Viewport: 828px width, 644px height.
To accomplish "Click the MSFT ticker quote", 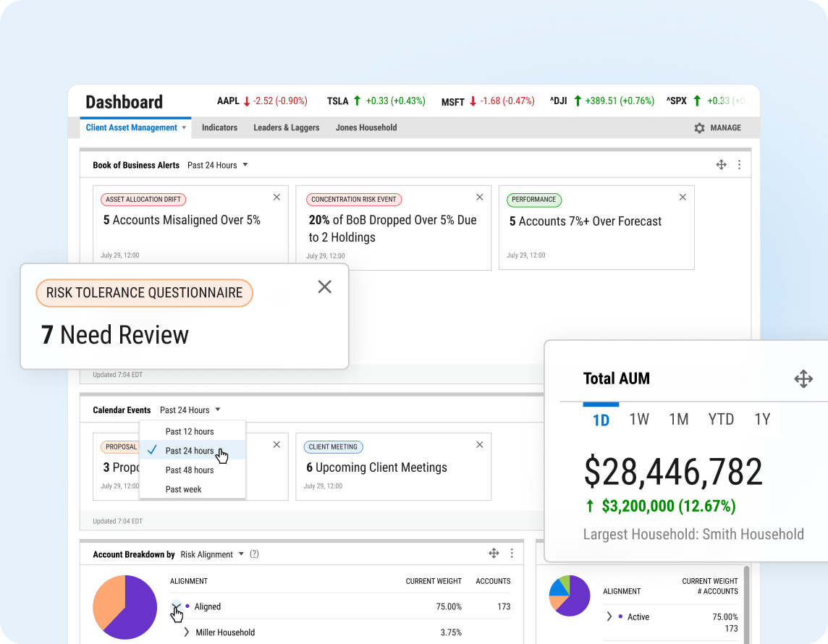I will 488,101.
